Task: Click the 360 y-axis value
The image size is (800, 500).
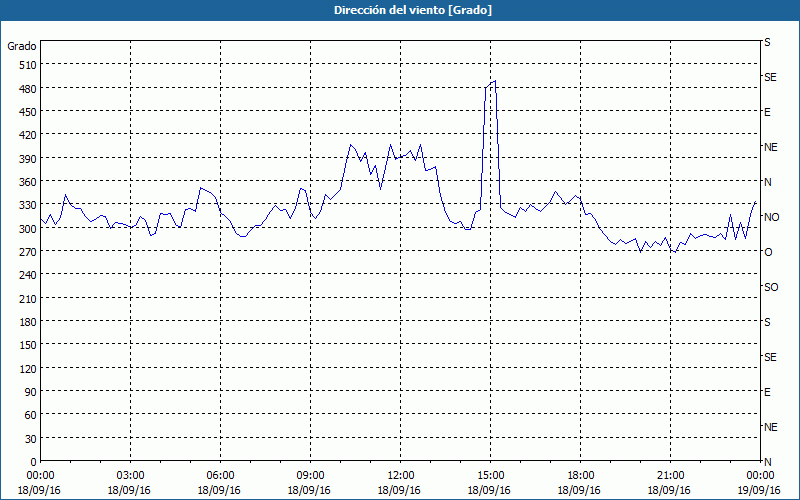Action: [x=29, y=182]
